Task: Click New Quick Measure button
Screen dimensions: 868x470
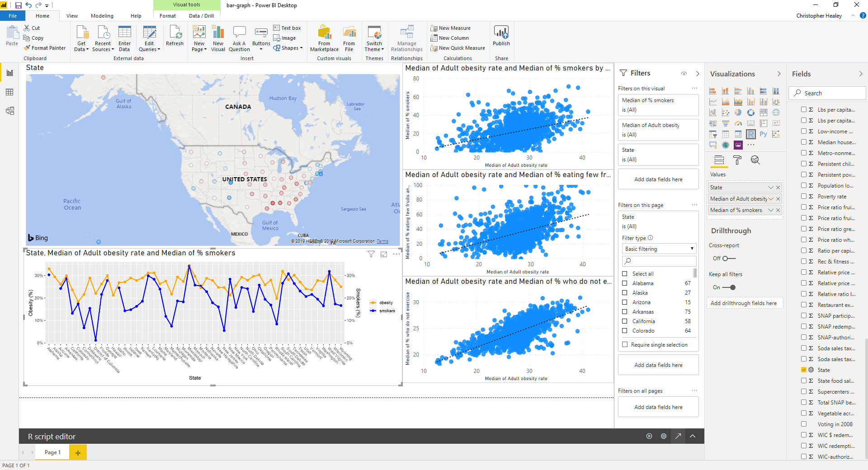Action: (x=458, y=48)
